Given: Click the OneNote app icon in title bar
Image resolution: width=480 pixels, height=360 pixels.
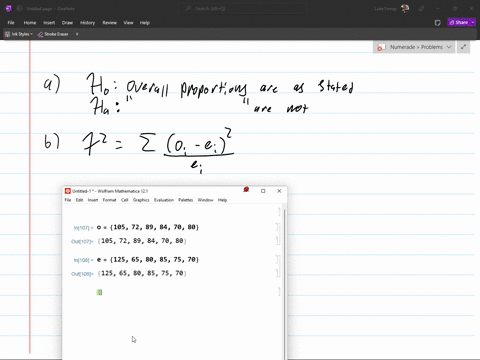Looking at the screenshot, I should (x=9, y=9).
